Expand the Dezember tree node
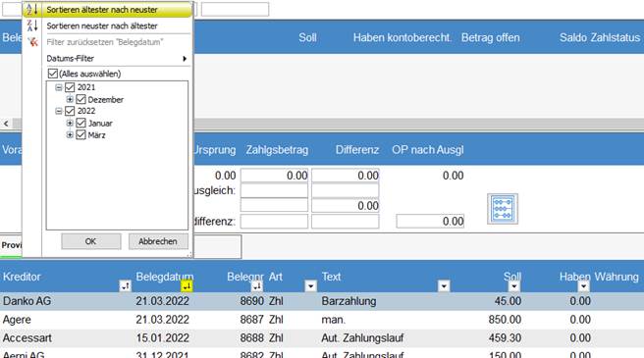 [x=70, y=99]
